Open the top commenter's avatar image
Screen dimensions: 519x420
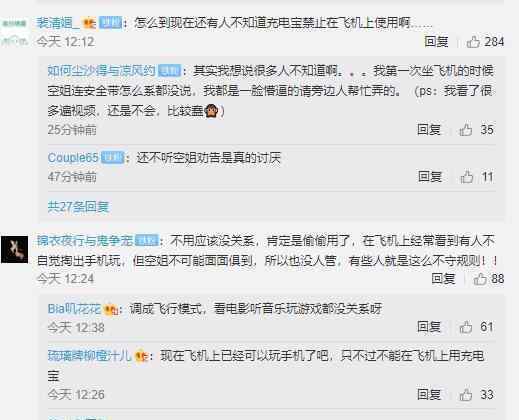point(15,32)
